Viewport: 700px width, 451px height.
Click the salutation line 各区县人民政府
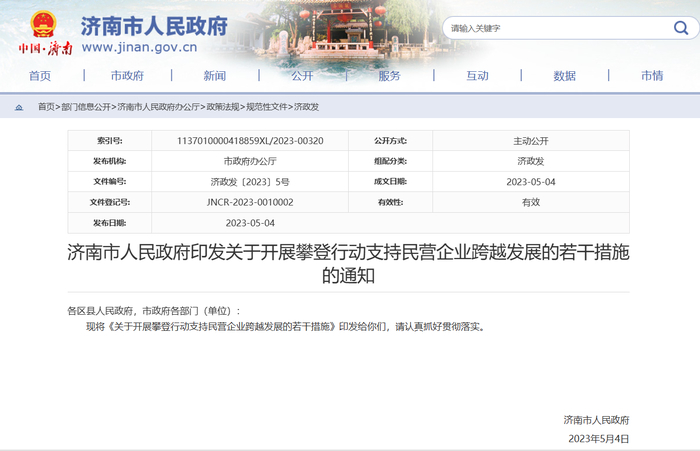[x=154, y=311]
